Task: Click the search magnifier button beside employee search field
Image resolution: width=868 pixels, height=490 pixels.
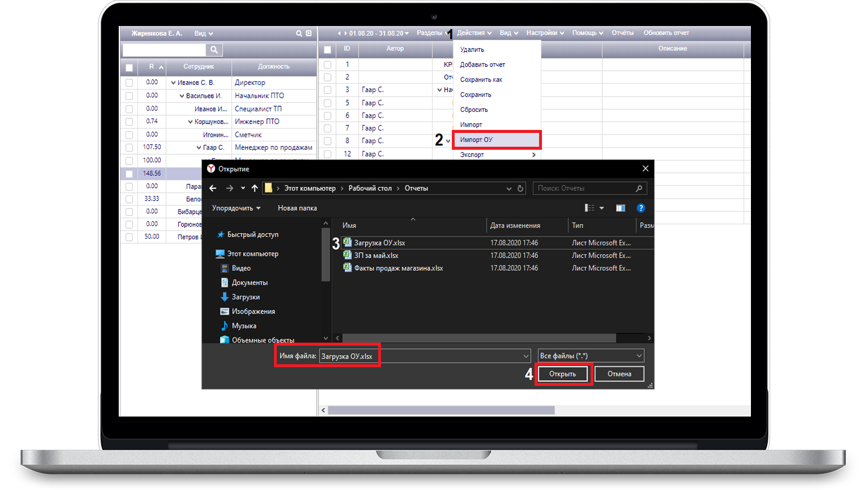Action: click(x=214, y=50)
